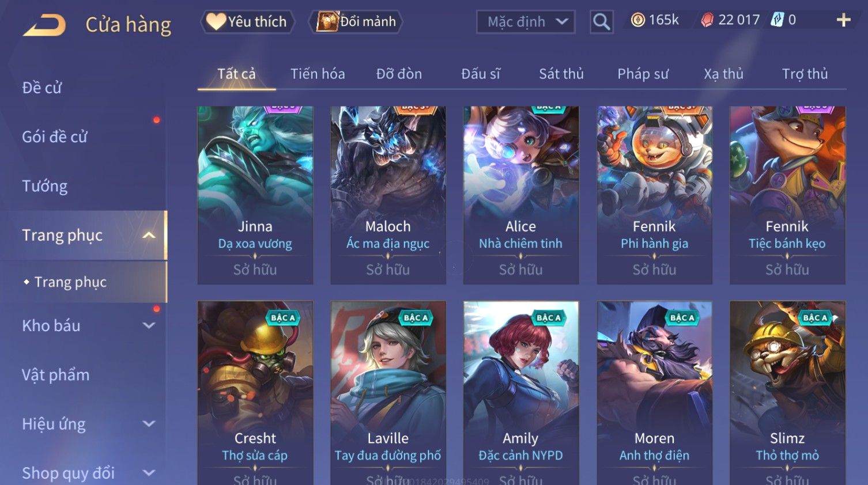Viewport: 868px width, 485px height.
Task: Tap the red gem 22 017 icon
Action: (x=707, y=20)
